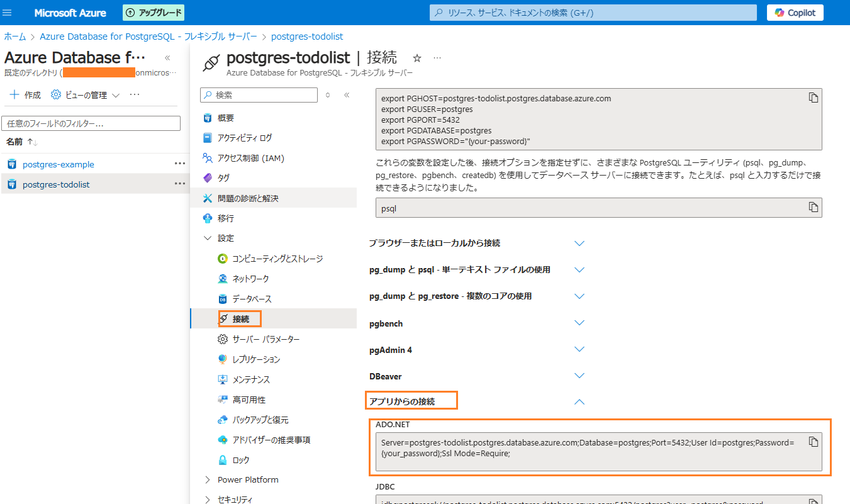Collapse the left resource list panel
Image resolution: width=850 pixels, height=504 pixels.
pos(167,57)
